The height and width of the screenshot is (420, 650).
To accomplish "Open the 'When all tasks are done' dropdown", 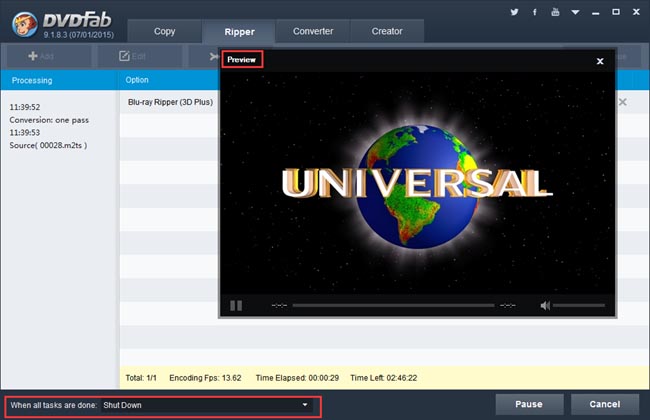I will [206, 405].
